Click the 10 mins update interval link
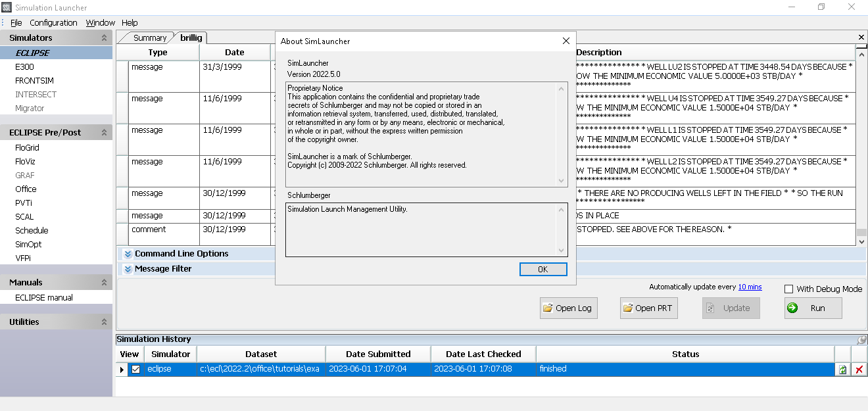 750,287
